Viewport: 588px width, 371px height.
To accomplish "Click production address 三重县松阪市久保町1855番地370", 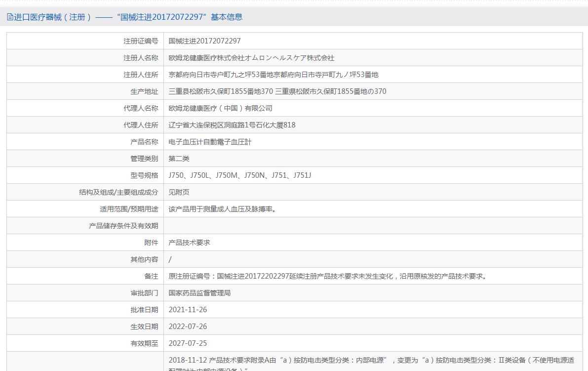I will tap(277, 91).
